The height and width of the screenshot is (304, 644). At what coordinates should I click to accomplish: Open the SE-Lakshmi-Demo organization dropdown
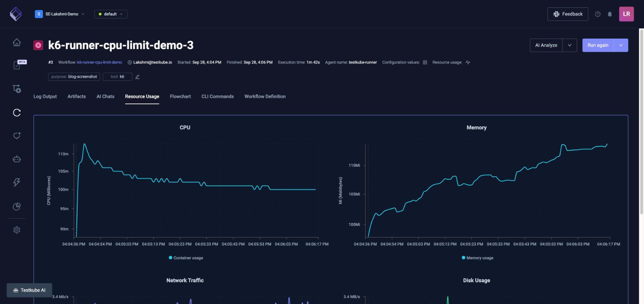tap(60, 14)
